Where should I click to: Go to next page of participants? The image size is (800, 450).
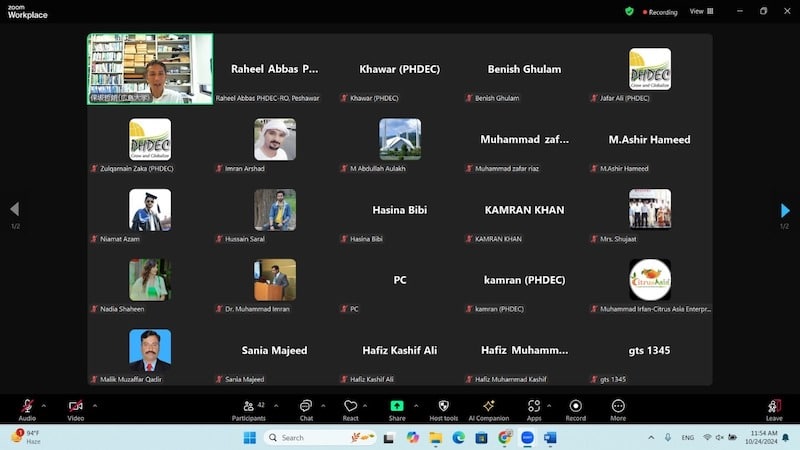[785, 210]
